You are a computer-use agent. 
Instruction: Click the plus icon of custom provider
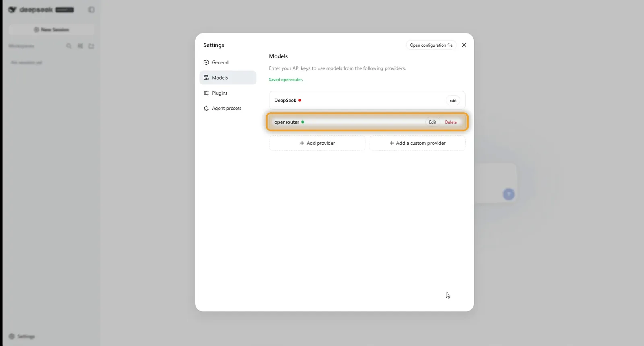pos(392,143)
